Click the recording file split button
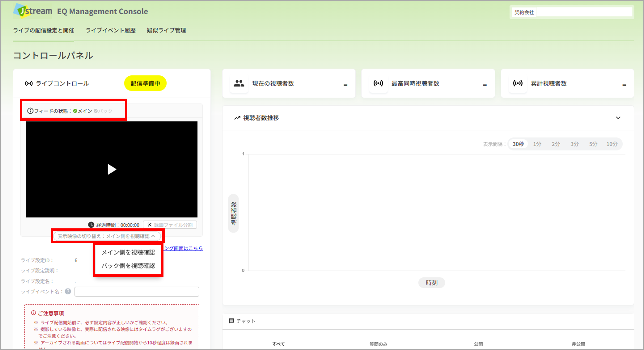644x350 pixels. pos(170,225)
